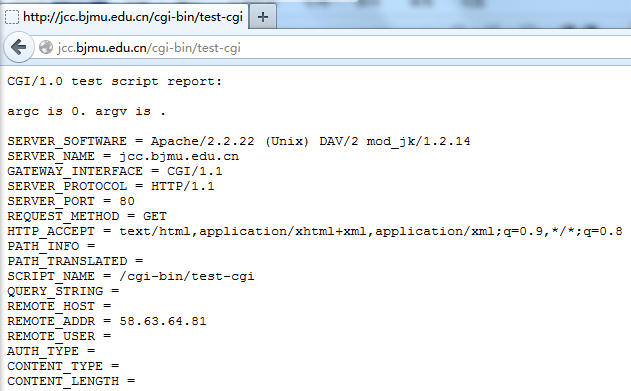Open a new tab with plus button
Viewport: 631px width, 391px height.
(263, 17)
